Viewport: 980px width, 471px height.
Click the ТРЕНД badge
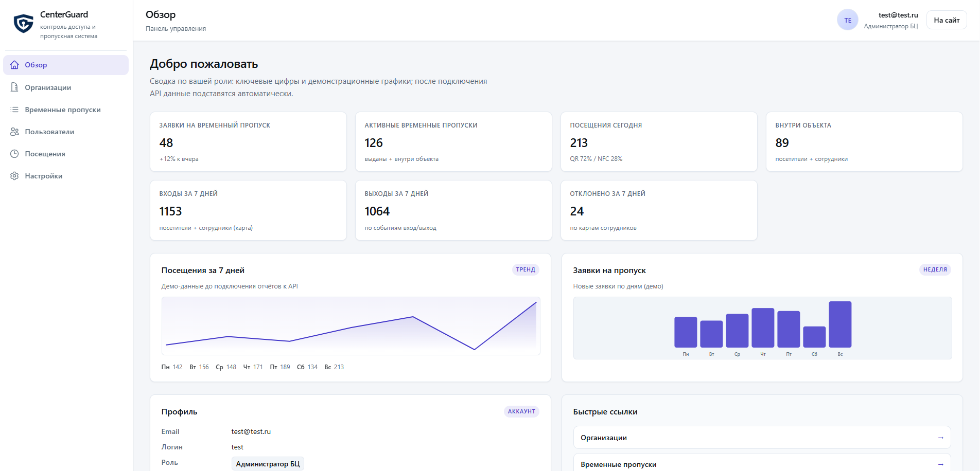526,269
